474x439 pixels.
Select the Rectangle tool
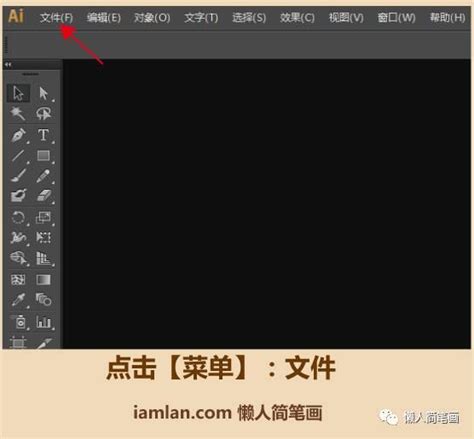pyautogui.click(x=44, y=156)
